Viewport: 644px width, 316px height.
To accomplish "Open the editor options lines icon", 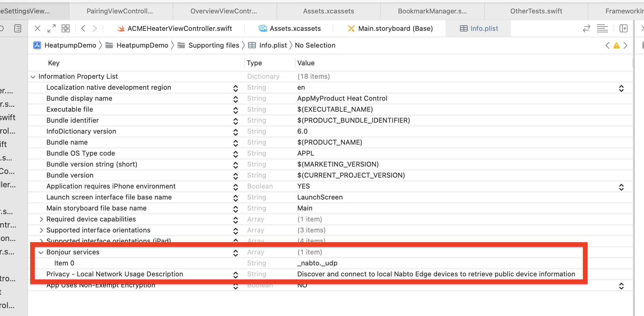I will pos(602,29).
